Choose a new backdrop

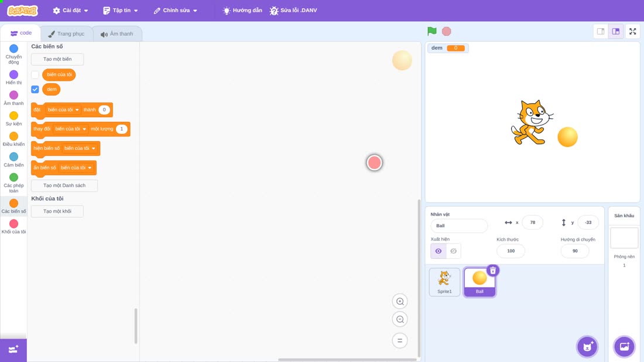624,346
